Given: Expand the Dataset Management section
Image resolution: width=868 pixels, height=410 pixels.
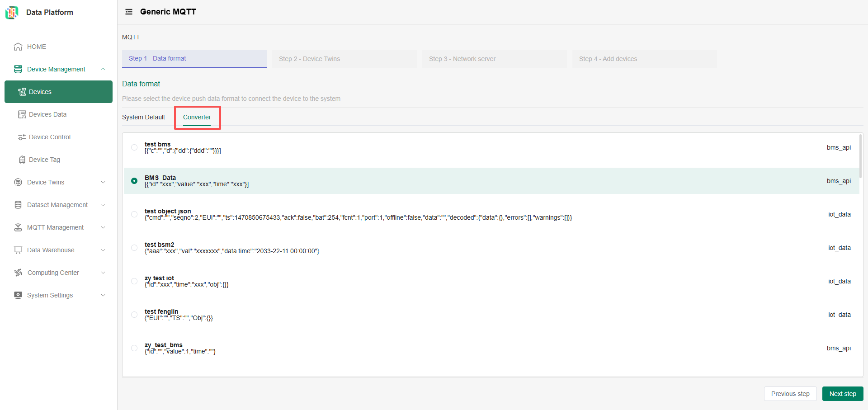Looking at the screenshot, I should click(104, 205).
